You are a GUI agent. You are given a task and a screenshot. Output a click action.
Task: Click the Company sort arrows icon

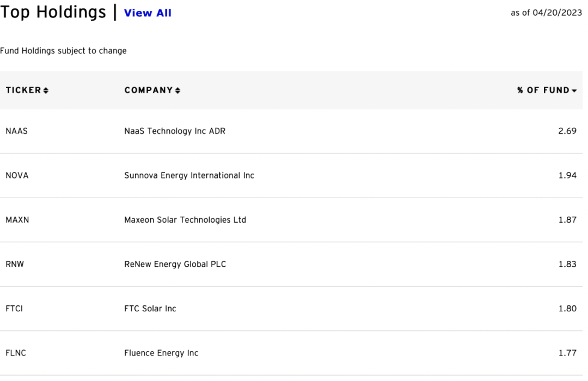click(x=178, y=90)
